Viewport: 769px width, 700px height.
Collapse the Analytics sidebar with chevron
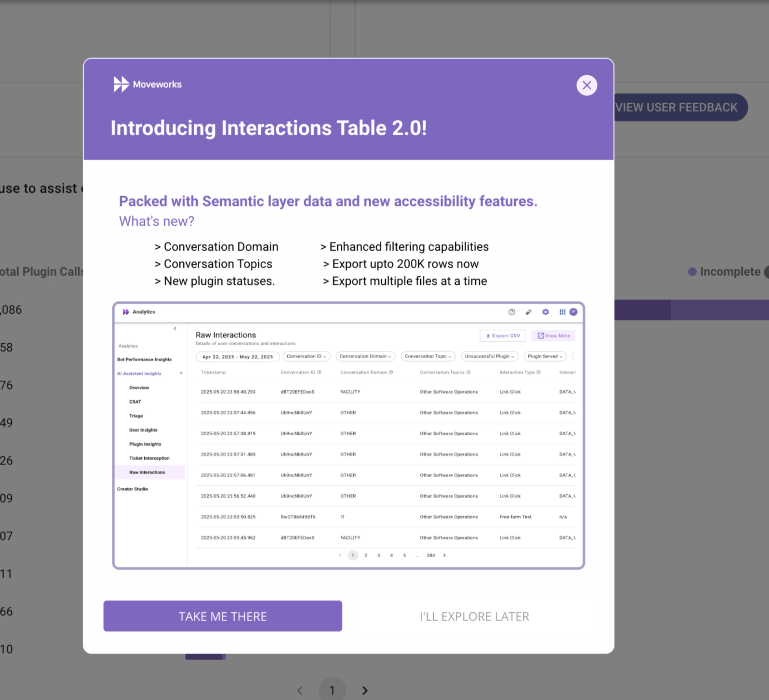pos(175,329)
